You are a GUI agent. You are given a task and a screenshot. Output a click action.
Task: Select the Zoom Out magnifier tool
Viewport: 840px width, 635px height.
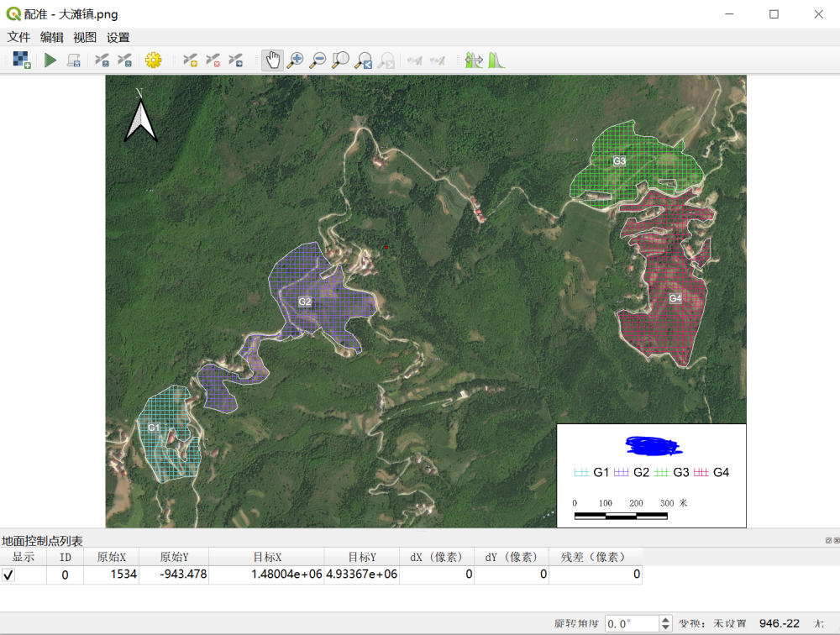318,60
